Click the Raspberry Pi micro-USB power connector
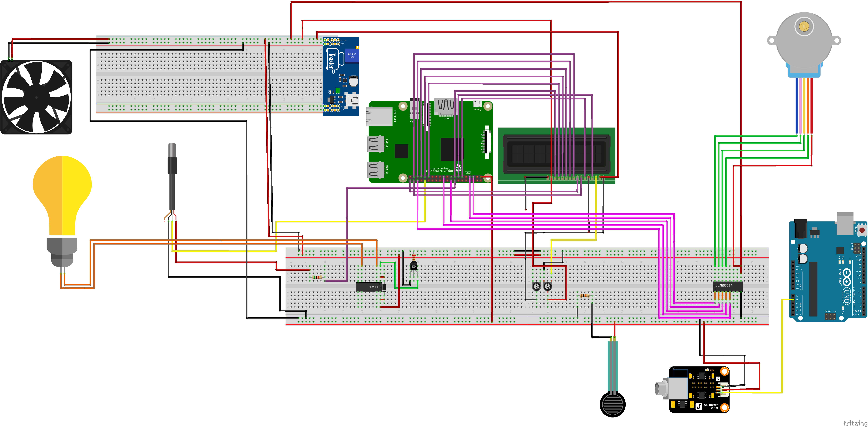The height and width of the screenshot is (427, 868). [477, 104]
